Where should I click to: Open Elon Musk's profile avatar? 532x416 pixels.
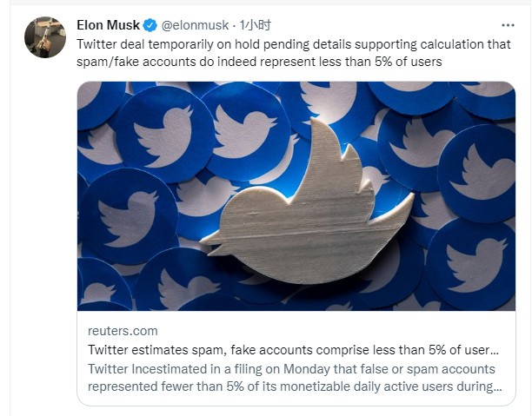tap(44, 38)
